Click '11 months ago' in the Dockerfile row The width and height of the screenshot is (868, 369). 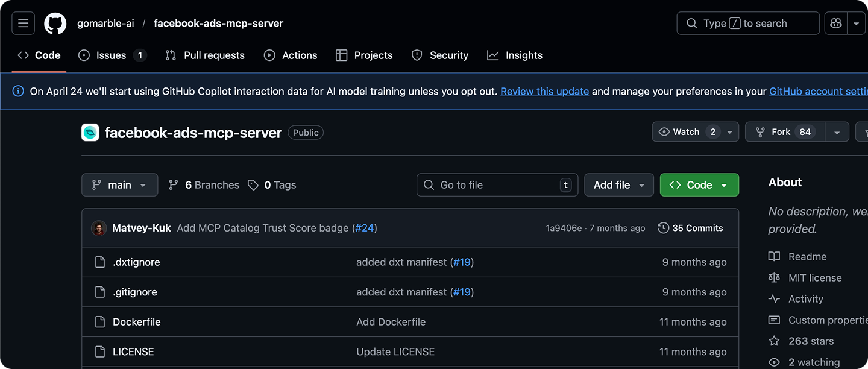(693, 322)
